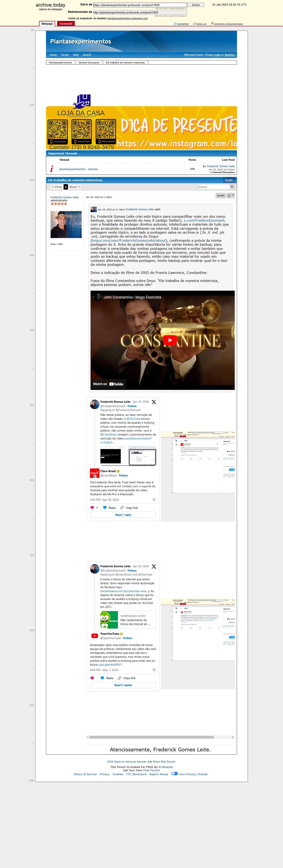Click Follow next to @TeamYouTube
This screenshot has width=283, height=868.
pyautogui.click(x=128, y=638)
